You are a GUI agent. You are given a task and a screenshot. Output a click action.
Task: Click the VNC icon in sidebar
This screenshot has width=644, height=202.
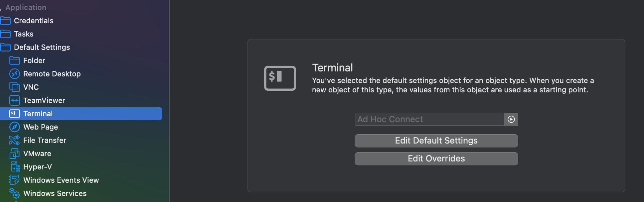coord(15,87)
